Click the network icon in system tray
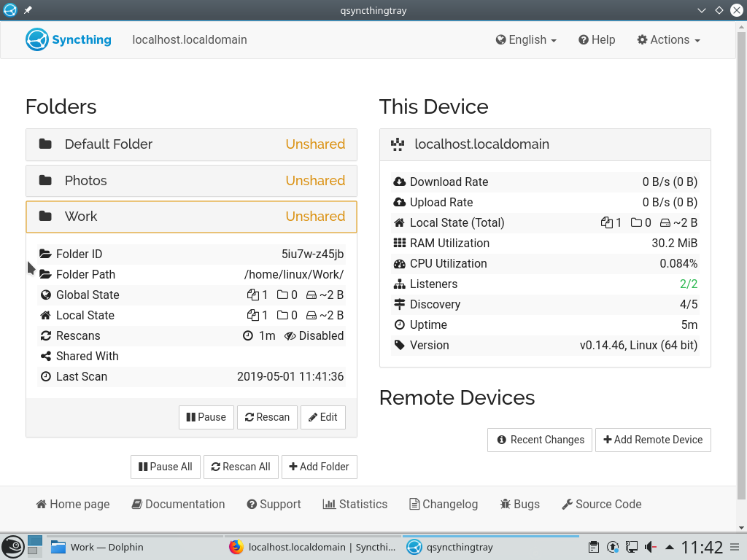 point(632,547)
